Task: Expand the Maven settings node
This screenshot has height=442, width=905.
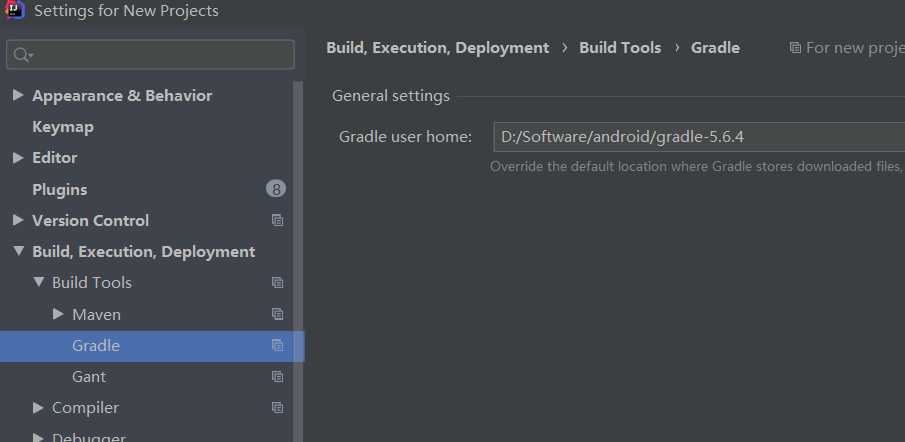Action: pyautogui.click(x=58, y=314)
